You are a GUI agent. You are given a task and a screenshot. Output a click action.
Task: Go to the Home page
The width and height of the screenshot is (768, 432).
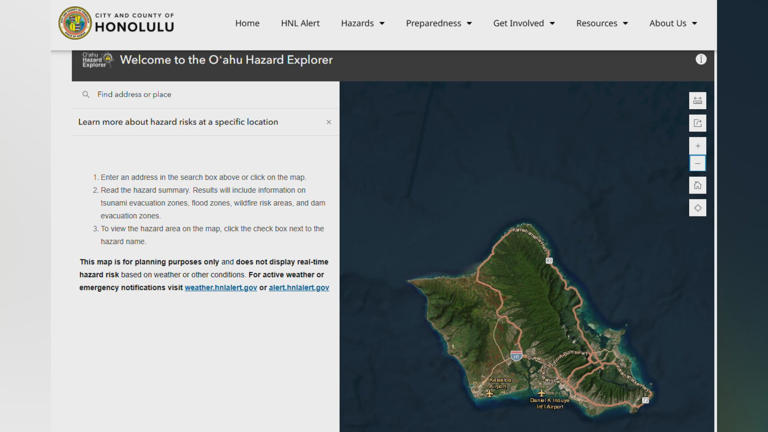coord(247,23)
